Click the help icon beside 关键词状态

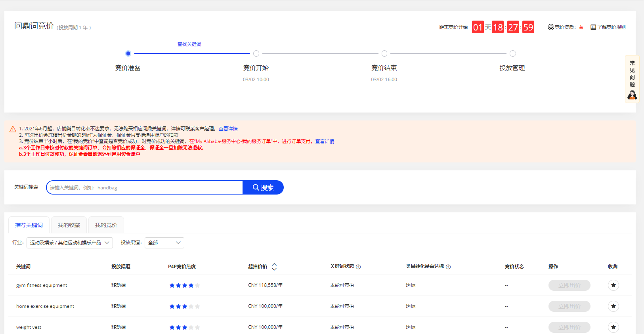(x=358, y=267)
